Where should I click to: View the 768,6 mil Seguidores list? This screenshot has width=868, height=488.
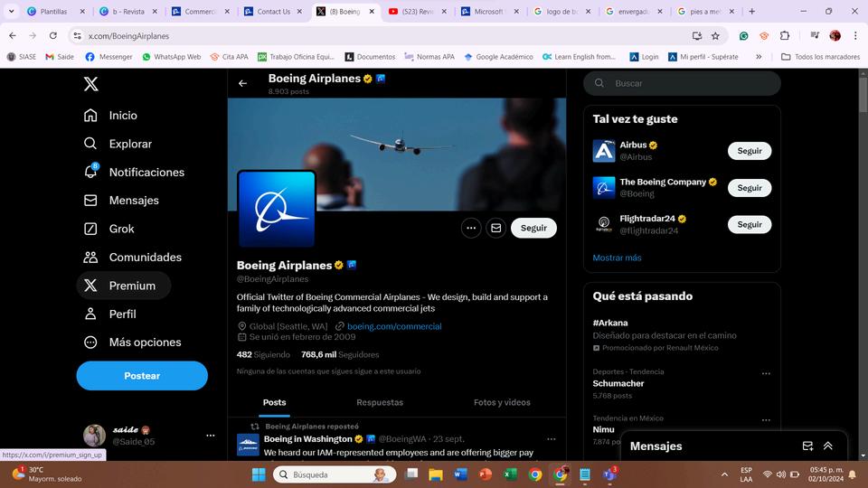[x=340, y=354]
